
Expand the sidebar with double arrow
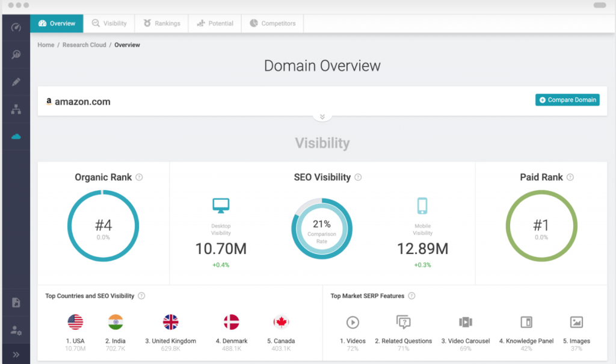16,354
